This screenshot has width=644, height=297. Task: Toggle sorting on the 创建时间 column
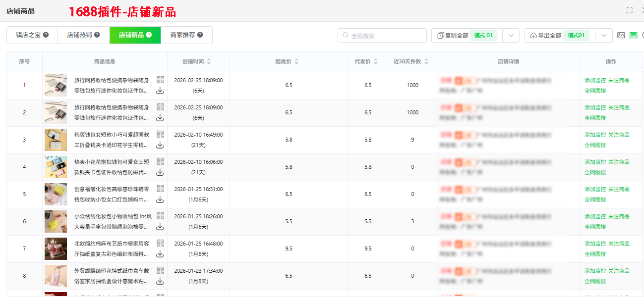pyautogui.click(x=209, y=61)
